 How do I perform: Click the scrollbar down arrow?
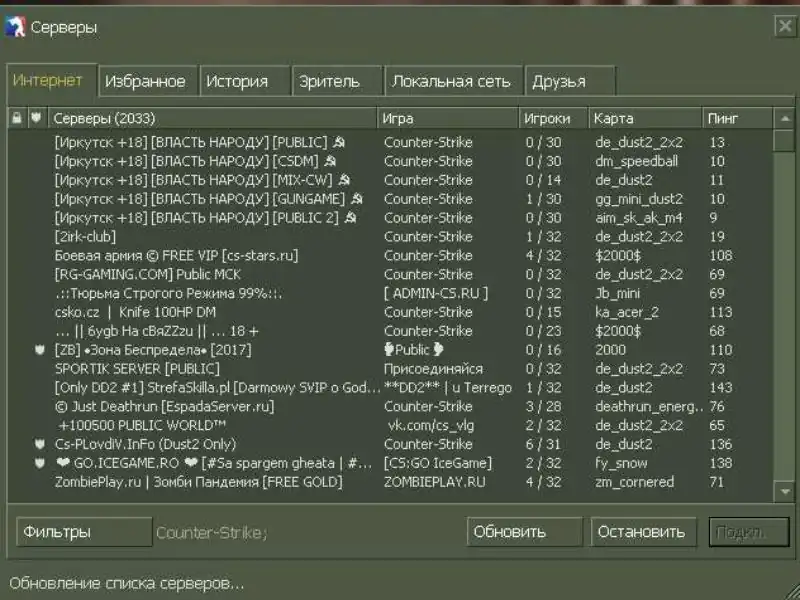coord(785,491)
